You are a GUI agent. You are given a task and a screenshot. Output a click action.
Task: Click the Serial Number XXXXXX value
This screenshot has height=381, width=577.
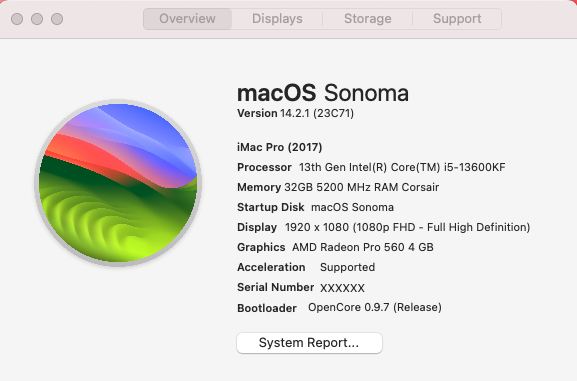point(342,288)
